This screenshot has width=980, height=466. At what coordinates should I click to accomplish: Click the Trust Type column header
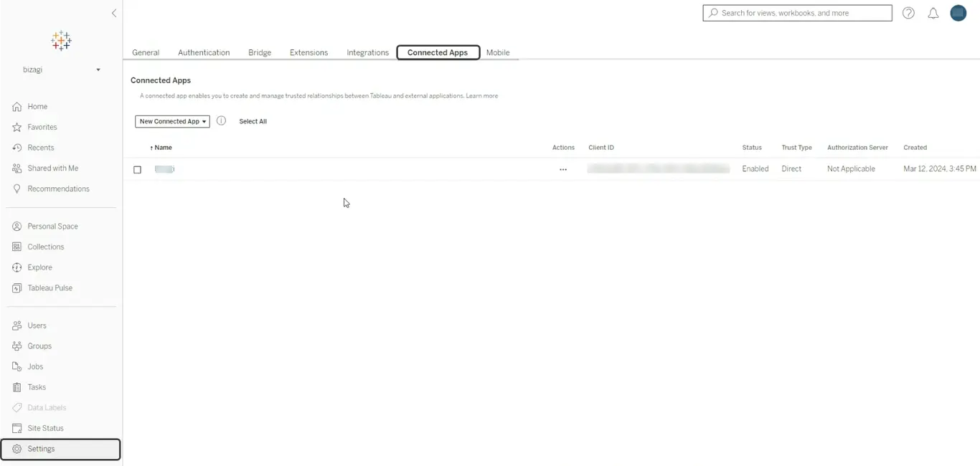(797, 148)
